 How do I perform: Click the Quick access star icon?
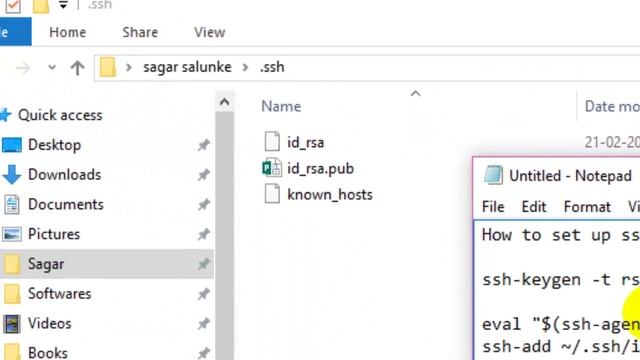pos(5,115)
